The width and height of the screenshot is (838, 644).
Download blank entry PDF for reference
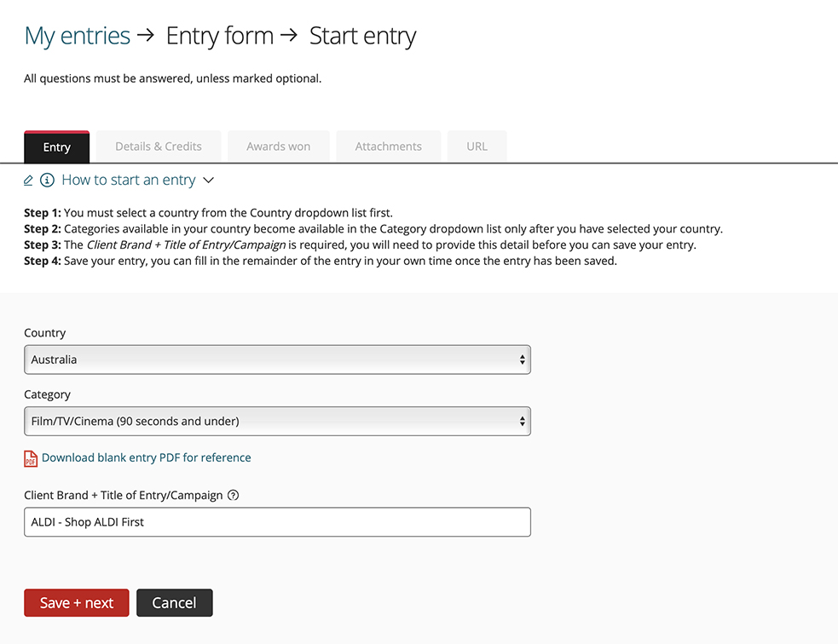(x=147, y=457)
